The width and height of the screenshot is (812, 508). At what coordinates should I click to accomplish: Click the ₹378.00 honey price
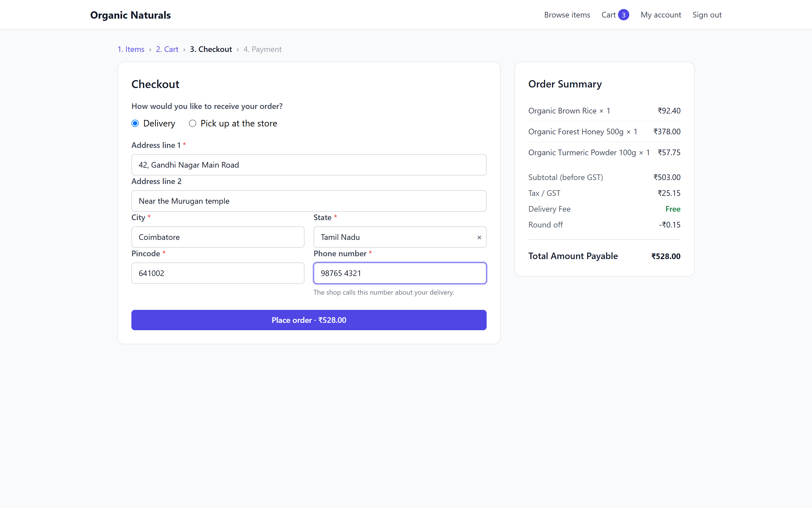coord(667,131)
